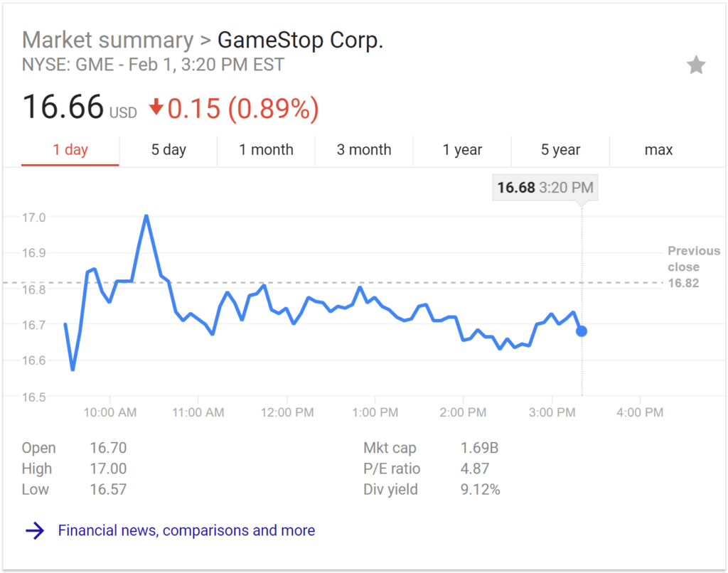View the max range tab
Viewport: 728px width, 573px height.
[658, 150]
